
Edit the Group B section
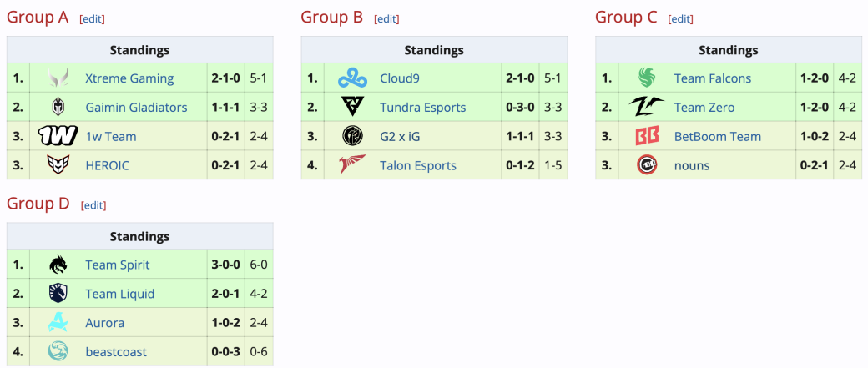coord(387,19)
